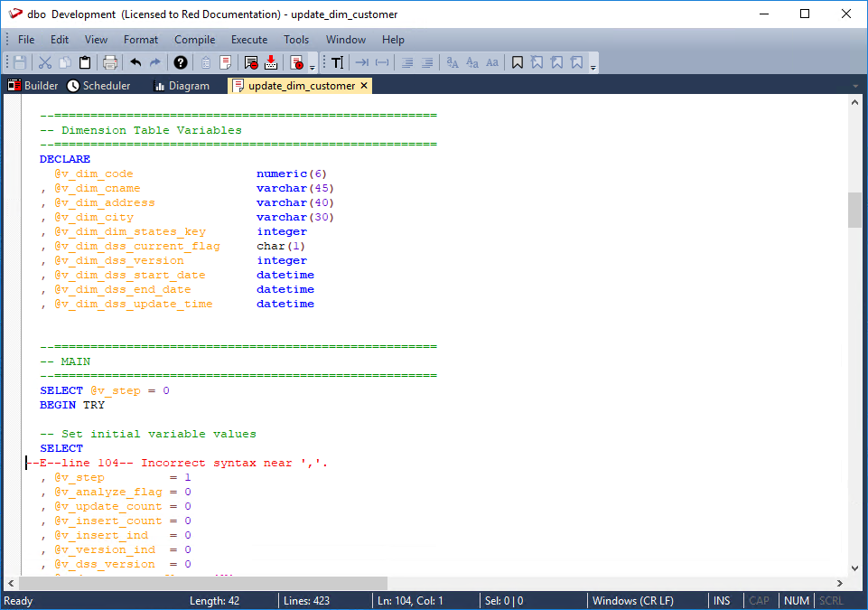Click the Paste clipboard icon
This screenshot has width=868, height=610.
pyautogui.click(x=85, y=62)
